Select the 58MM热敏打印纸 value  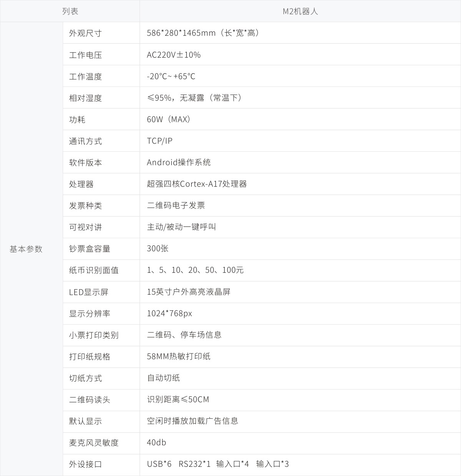tap(178, 356)
